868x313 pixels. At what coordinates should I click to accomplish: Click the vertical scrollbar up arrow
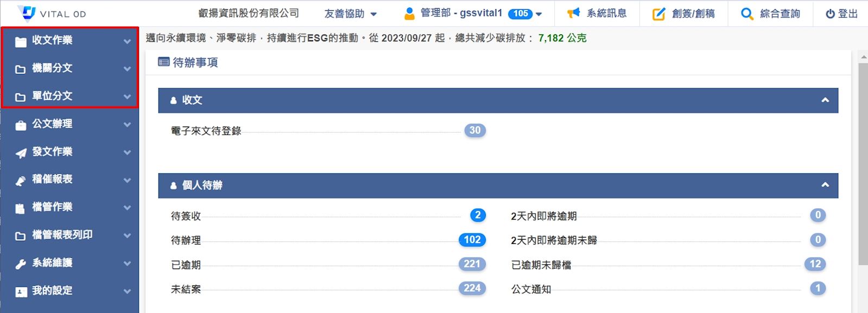pos(863,57)
